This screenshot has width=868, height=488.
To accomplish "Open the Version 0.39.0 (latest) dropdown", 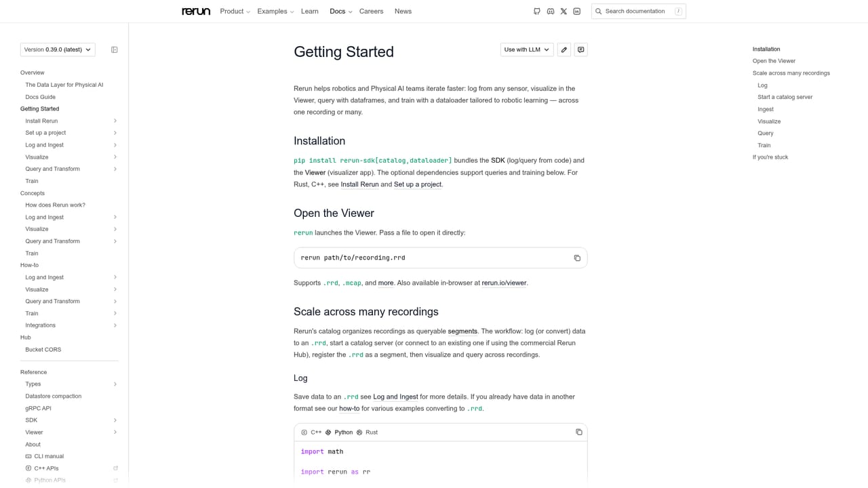I will [58, 49].
